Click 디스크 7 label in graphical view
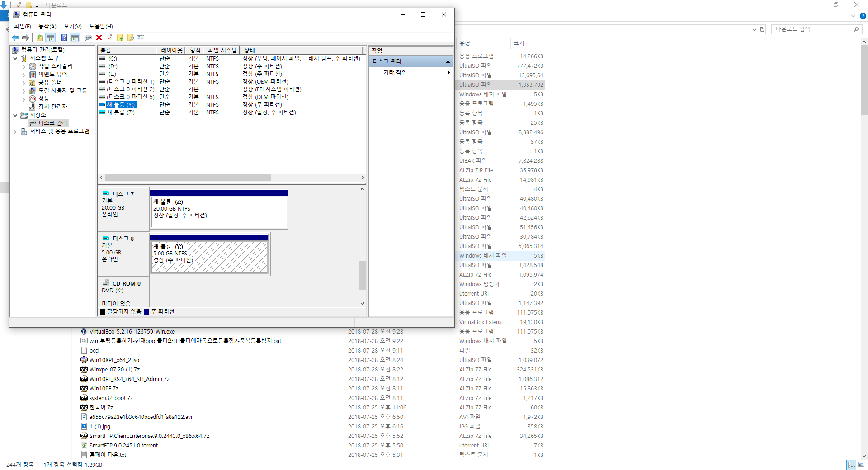The height and width of the screenshot is (470, 868). click(123, 194)
